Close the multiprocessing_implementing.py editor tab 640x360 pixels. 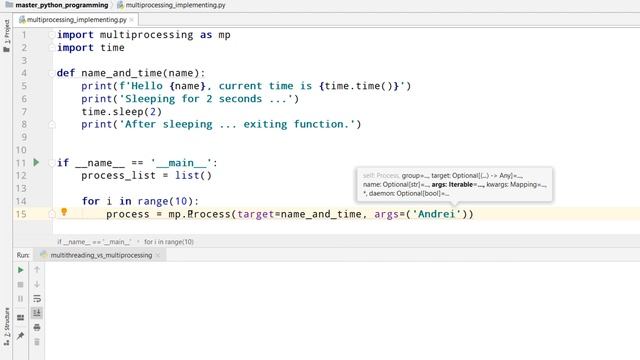pyautogui.click(x=131, y=20)
